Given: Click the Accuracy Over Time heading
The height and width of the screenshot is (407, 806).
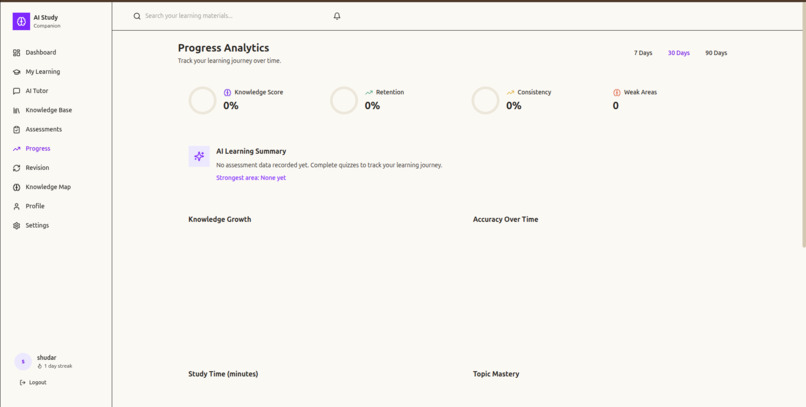Looking at the screenshot, I should tap(505, 219).
